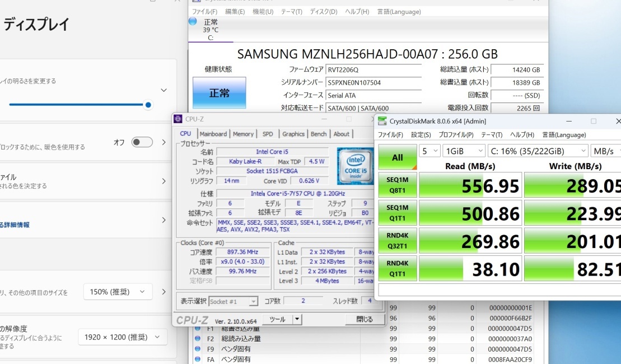The height and width of the screenshot is (364, 621).
Task: Open the C: 16% drive selection dropdown
Action: pyautogui.click(x=538, y=151)
